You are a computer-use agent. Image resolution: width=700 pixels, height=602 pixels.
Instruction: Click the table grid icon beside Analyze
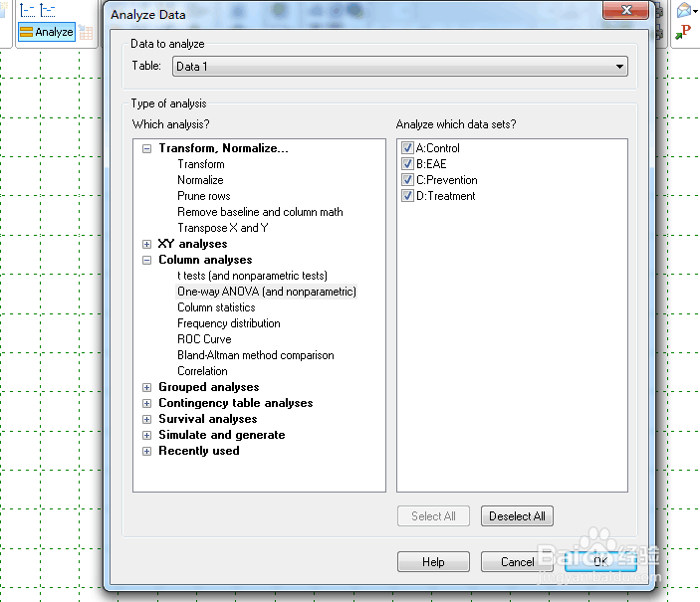pos(86,32)
